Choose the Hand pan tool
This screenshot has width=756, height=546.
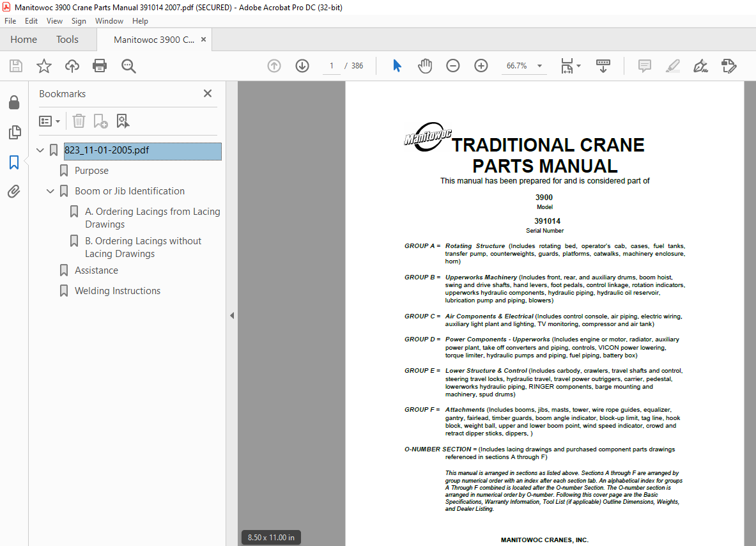tap(425, 66)
